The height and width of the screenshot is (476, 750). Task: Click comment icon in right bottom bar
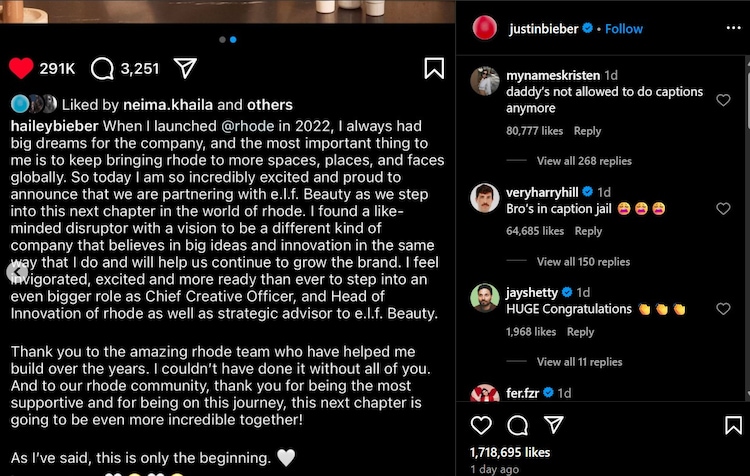click(517, 425)
